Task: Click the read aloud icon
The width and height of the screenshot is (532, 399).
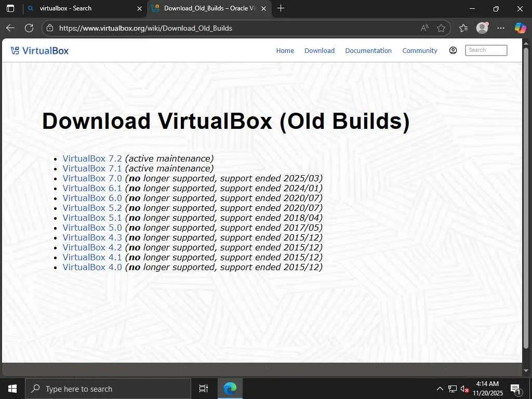Action: pos(424,28)
